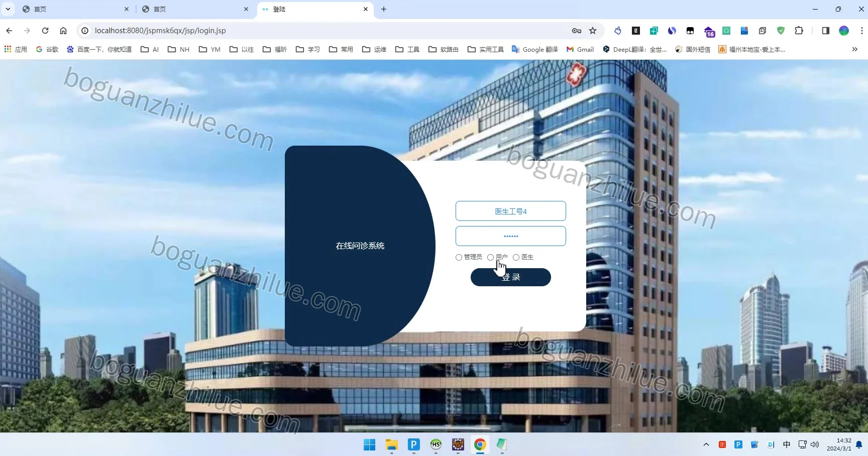The image size is (868, 456).
Task: Click the green shield extension icon
Action: coord(781,31)
